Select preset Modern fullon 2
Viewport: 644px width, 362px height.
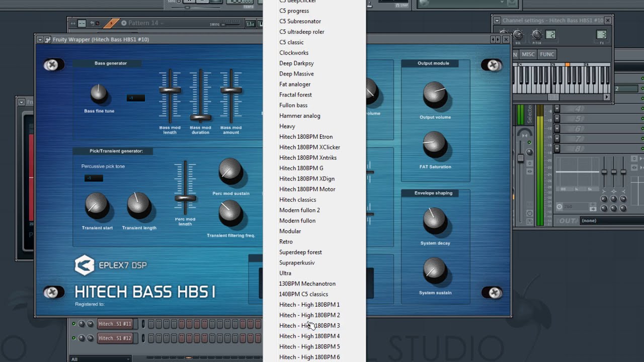pos(299,210)
